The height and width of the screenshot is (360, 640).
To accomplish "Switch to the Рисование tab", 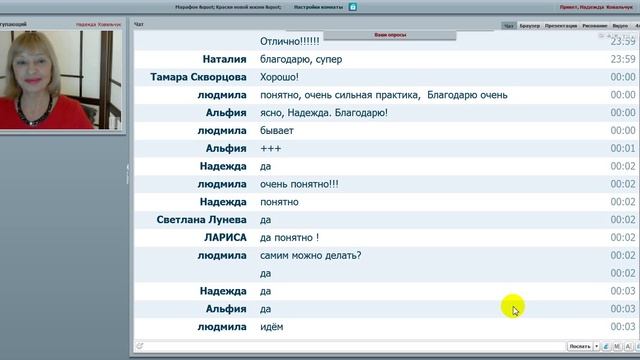I will (595, 26).
